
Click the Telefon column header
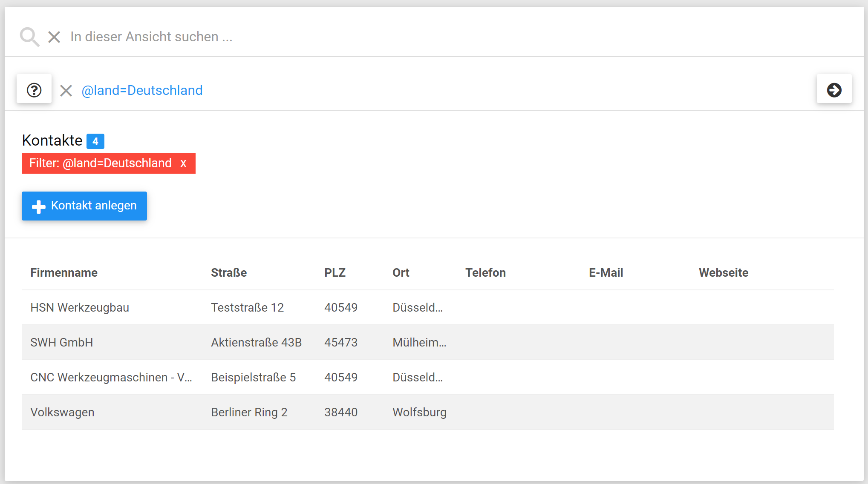coord(485,272)
